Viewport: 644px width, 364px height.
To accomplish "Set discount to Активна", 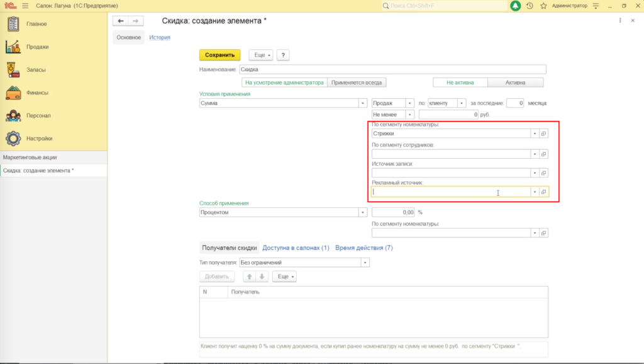I will [516, 82].
